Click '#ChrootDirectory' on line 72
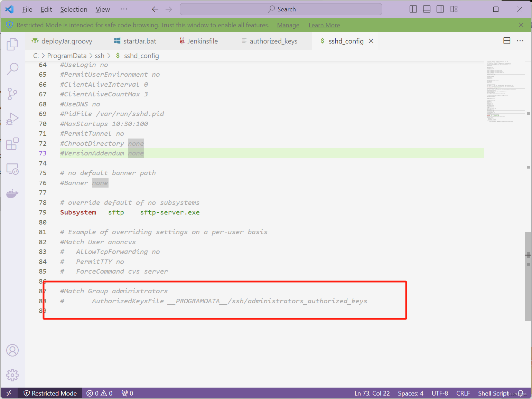This screenshot has width=532, height=399. [92, 144]
